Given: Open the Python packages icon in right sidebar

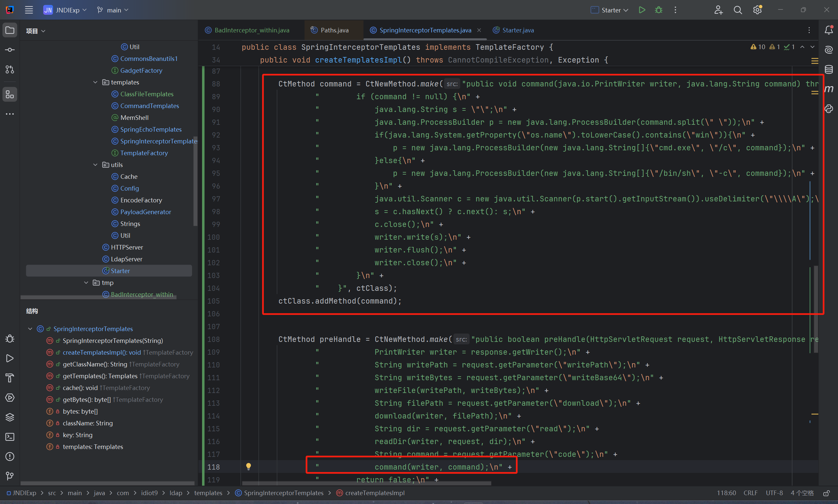Looking at the screenshot, I should pos(829,109).
